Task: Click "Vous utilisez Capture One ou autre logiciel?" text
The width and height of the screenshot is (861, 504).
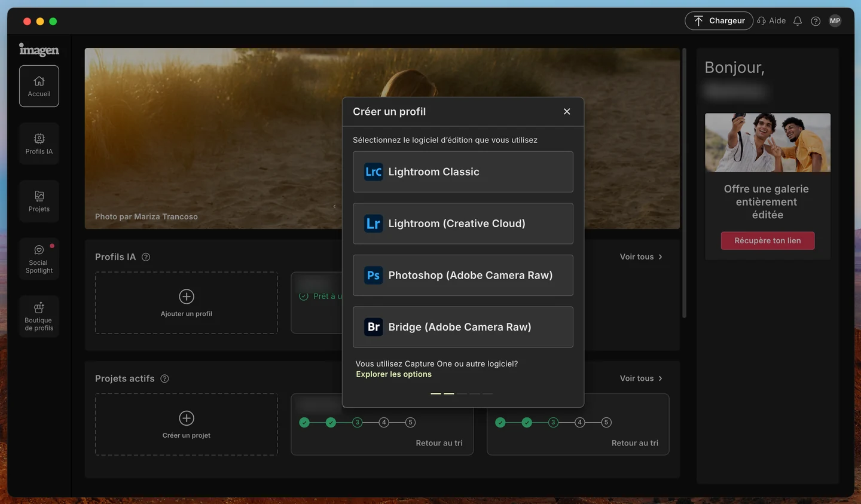Action: (x=436, y=364)
